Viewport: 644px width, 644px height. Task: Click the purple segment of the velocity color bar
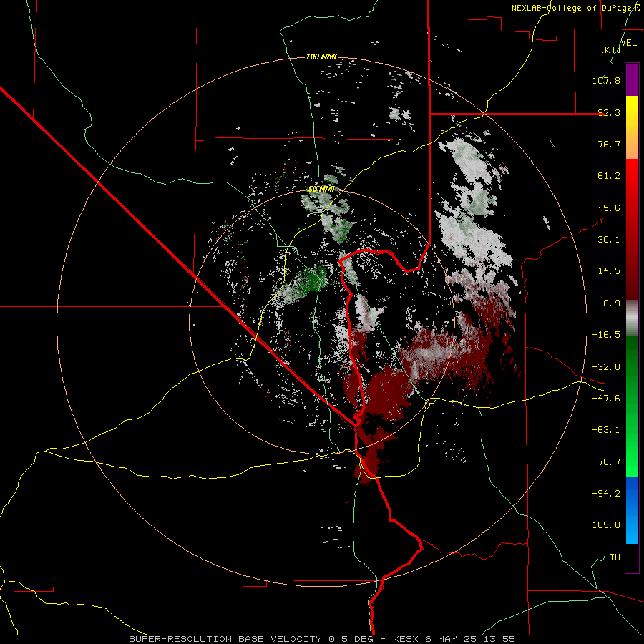[632, 79]
